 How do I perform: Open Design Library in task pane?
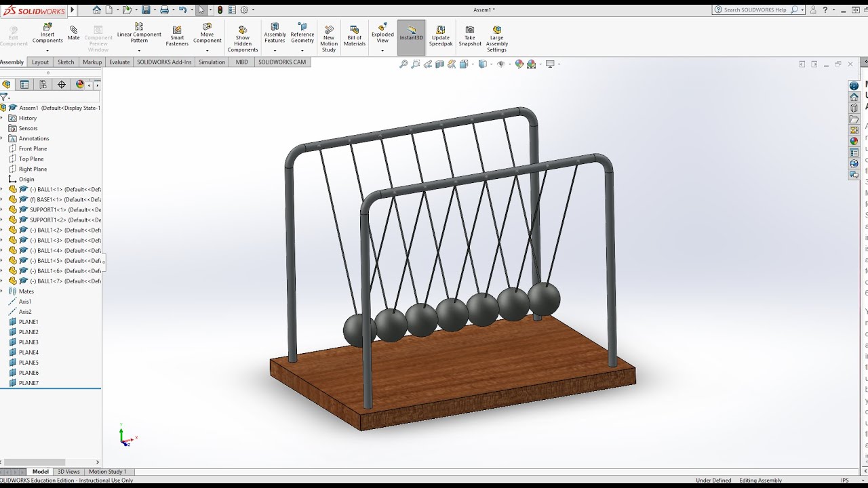(x=854, y=108)
